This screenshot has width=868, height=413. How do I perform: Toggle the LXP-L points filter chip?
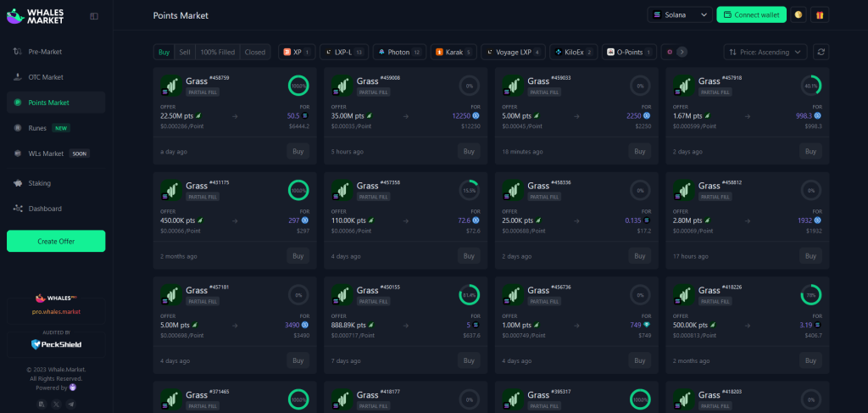click(344, 52)
